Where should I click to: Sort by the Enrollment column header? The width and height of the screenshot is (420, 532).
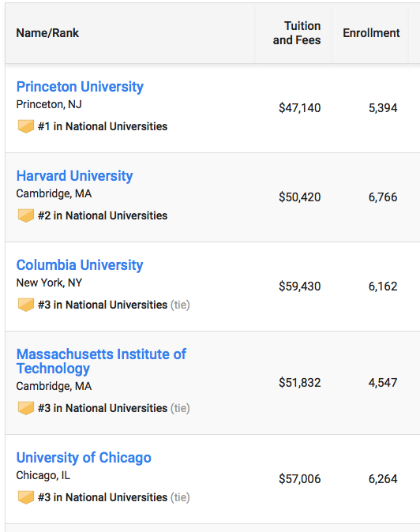click(371, 33)
